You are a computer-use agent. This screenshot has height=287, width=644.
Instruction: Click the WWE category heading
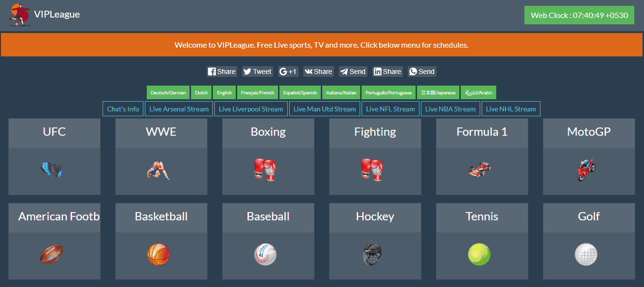point(161,132)
